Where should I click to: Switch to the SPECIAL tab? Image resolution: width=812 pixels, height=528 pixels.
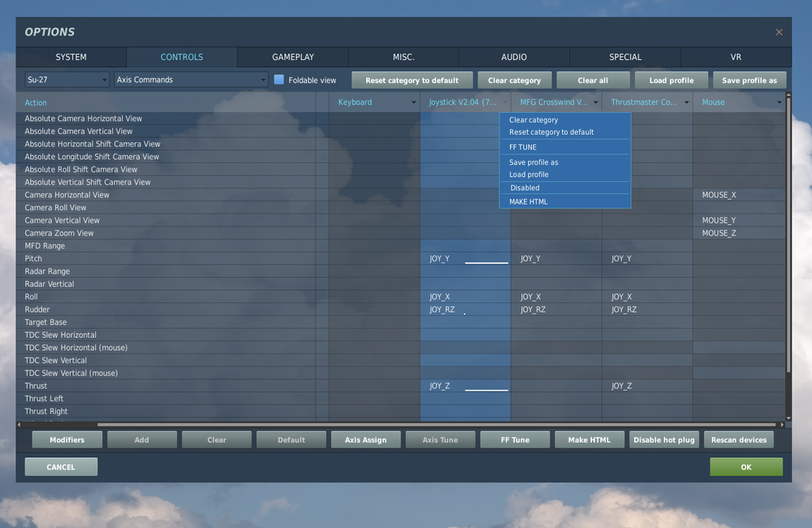[x=625, y=57]
